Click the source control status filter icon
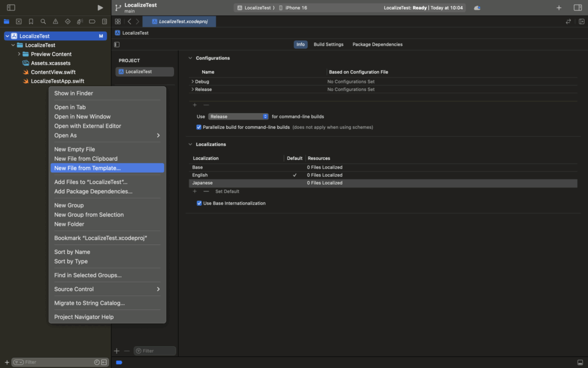 [x=104, y=362]
